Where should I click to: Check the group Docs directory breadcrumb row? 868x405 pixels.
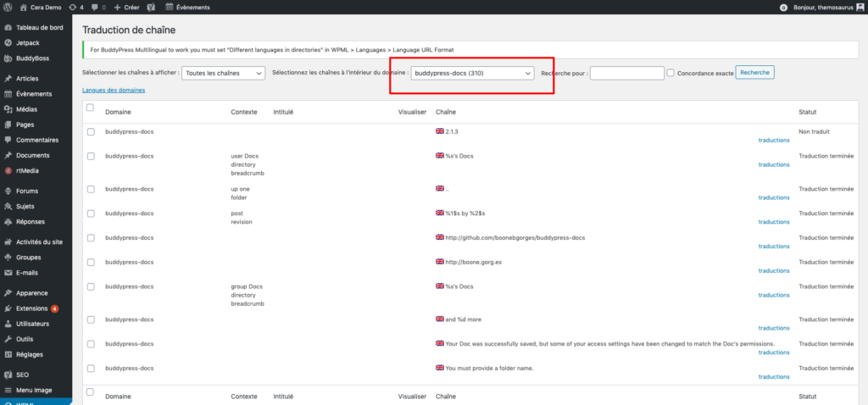tap(91, 286)
